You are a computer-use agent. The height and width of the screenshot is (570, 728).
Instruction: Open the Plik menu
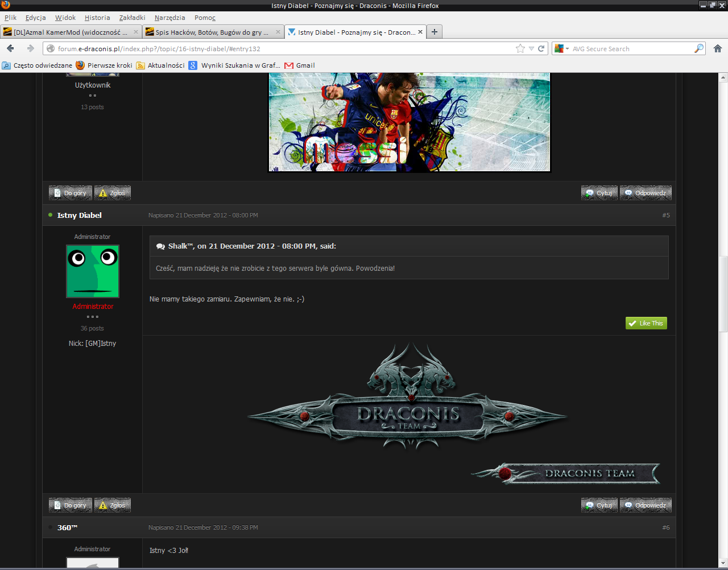11,18
